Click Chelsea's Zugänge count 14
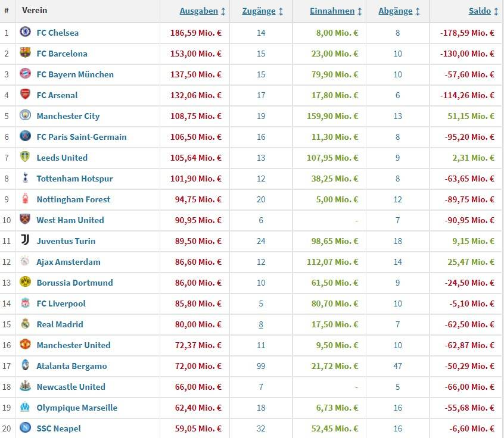The height and width of the screenshot is (438, 504). (x=261, y=33)
